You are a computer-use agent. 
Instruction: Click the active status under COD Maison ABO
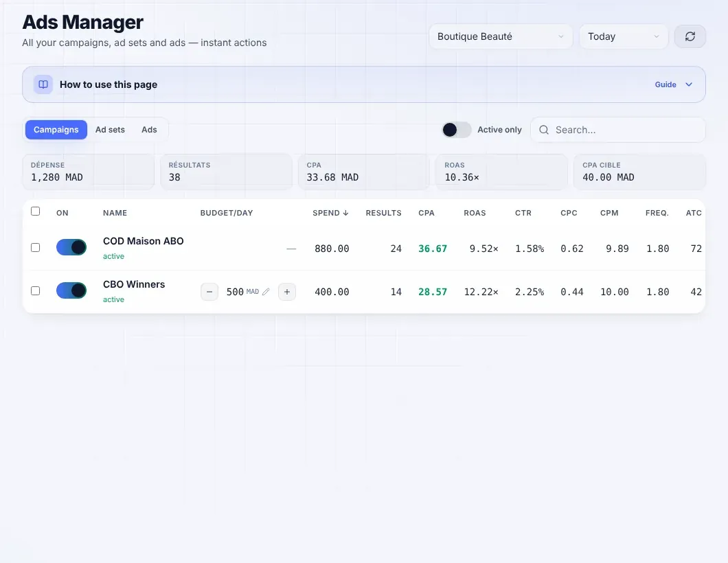(x=114, y=256)
